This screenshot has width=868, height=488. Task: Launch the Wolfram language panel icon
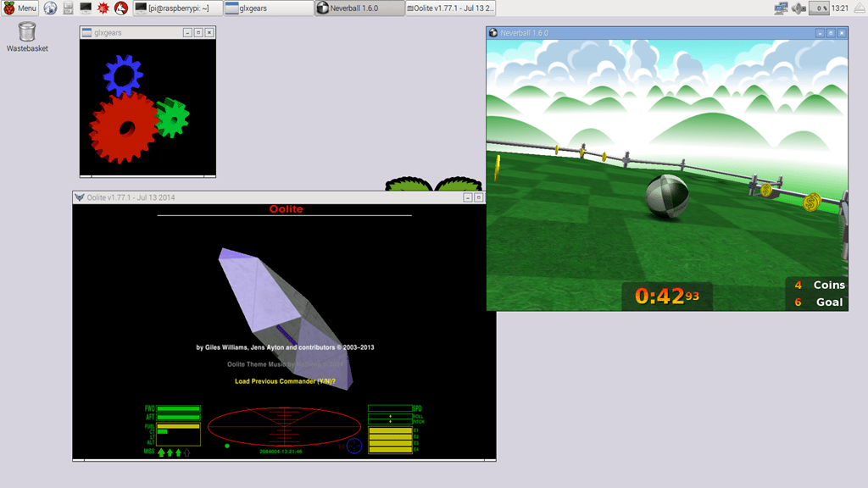(x=120, y=8)
